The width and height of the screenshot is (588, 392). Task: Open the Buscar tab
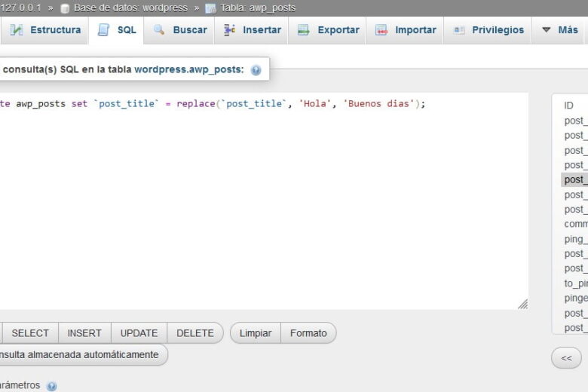179,30
